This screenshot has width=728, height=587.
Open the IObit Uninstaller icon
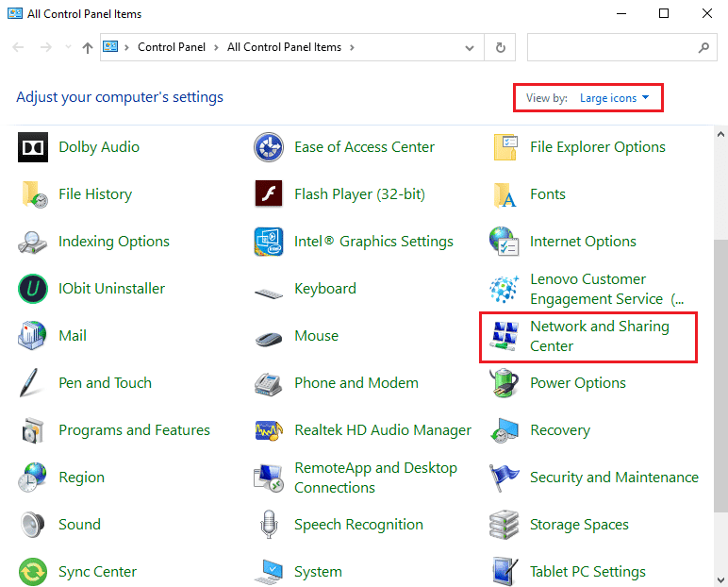[x=33, y=289]
